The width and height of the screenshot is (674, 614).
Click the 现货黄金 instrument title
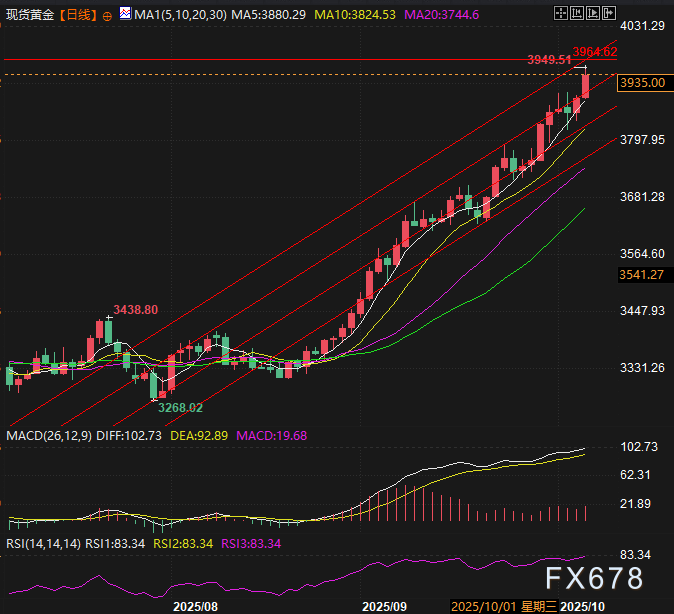click(28, 16)
